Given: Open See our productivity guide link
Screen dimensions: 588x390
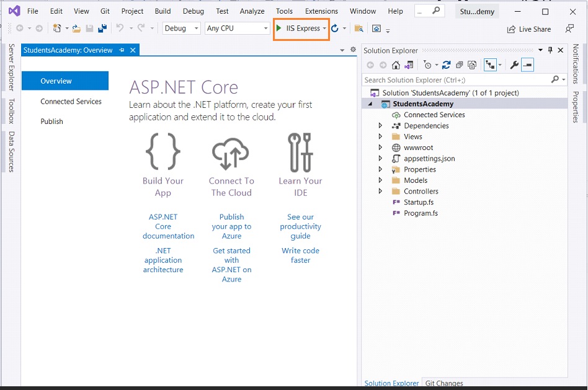Looking at the screenshot, I should click(300, 226).
